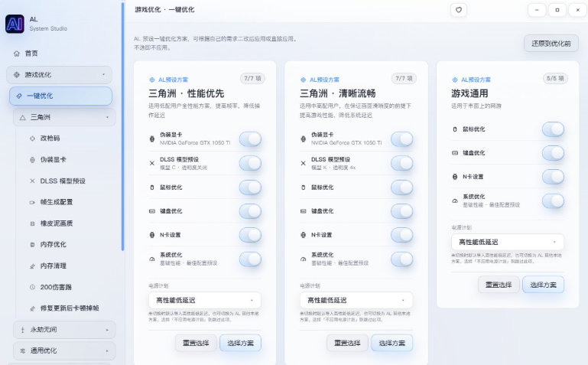Click the 通用优化 sliders icon
Screen dimensions: 588x365
point(22,350)
